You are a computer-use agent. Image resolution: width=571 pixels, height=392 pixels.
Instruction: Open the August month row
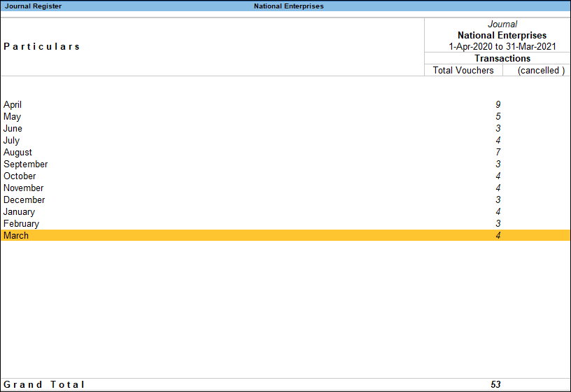(x=285, y=153)
